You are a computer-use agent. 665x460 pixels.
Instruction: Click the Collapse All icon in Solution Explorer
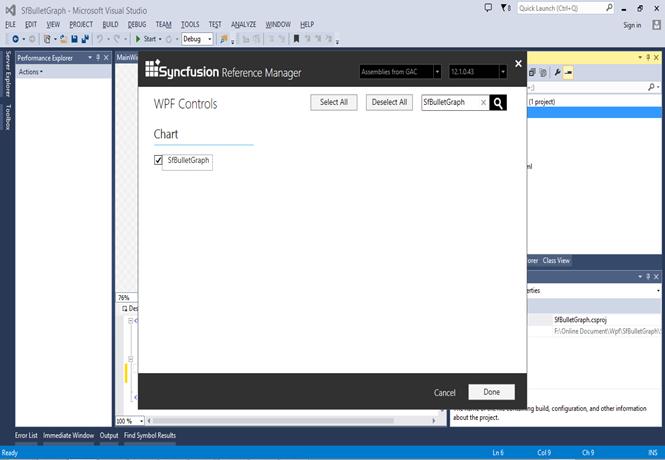click(532, 72)
